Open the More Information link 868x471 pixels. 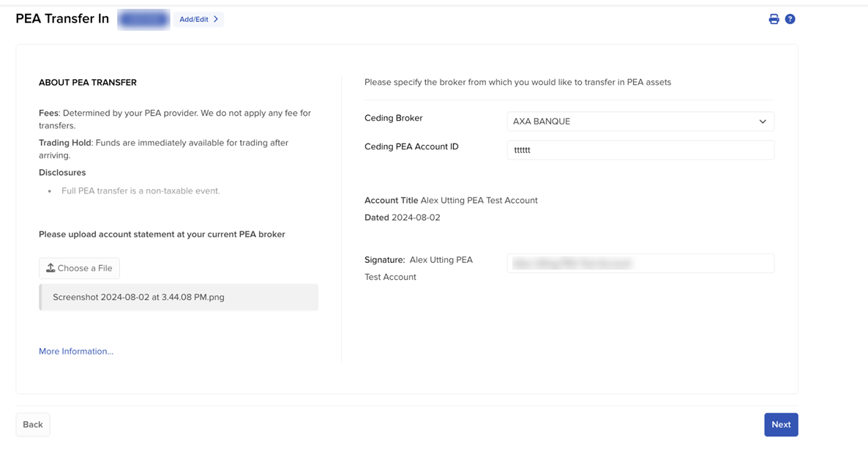(76, 352)
